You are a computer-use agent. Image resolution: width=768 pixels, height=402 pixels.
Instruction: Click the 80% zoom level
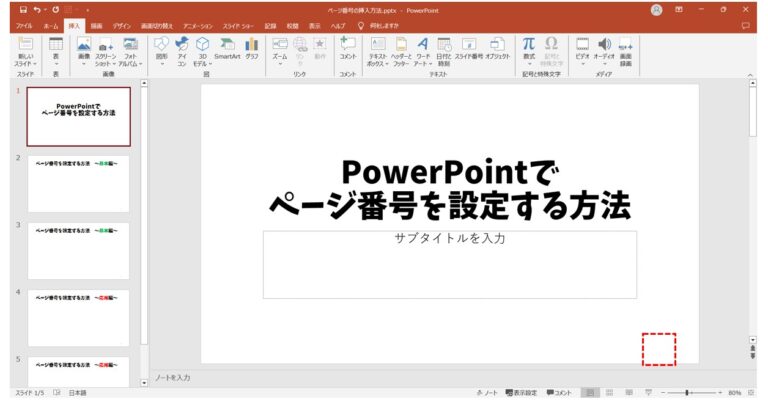pyautogui.click(x=734, y=393)
